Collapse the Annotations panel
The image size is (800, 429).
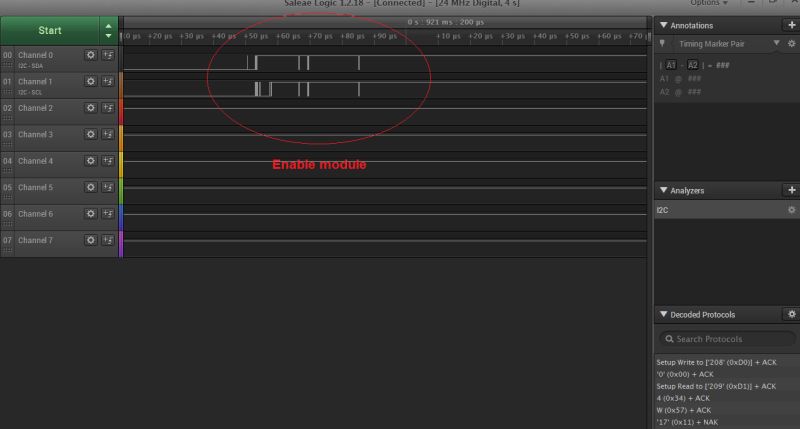tap(663, 25)
